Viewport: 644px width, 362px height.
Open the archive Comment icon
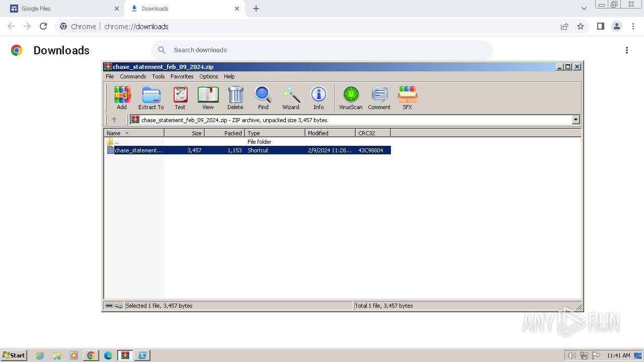click(x=379, y=98)
